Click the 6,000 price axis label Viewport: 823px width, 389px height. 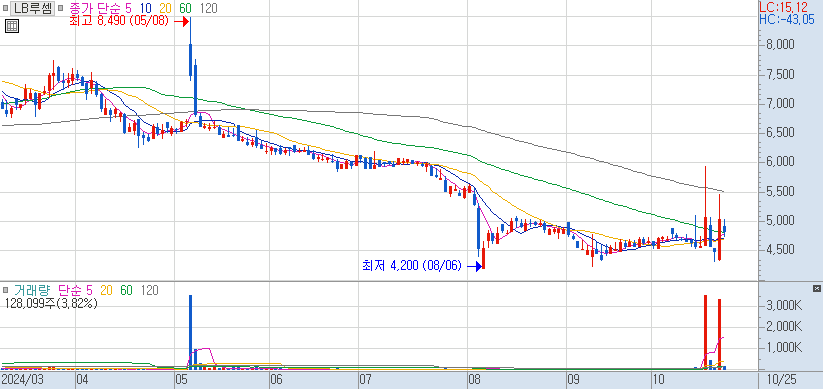click(780, 162)
